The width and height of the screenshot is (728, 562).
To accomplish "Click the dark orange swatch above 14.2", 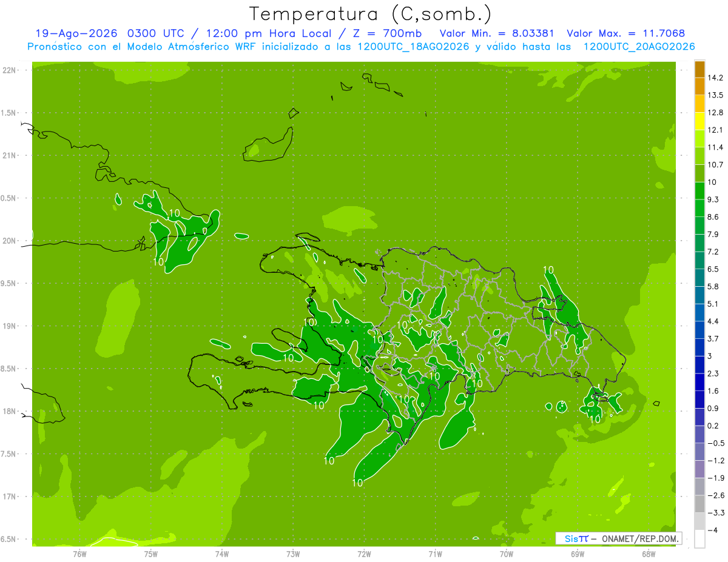I will [x=699, y=69].
